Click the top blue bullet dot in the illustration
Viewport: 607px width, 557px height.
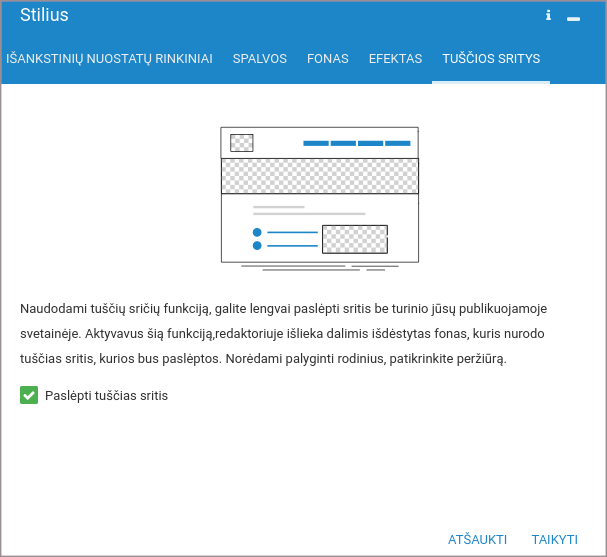tap(257, 232)
